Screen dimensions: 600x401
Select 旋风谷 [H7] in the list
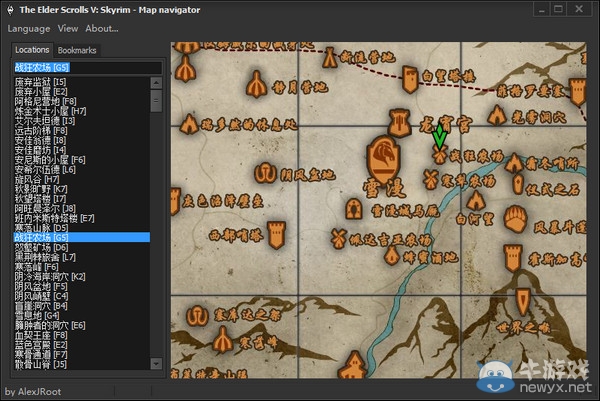click(82, 179)
